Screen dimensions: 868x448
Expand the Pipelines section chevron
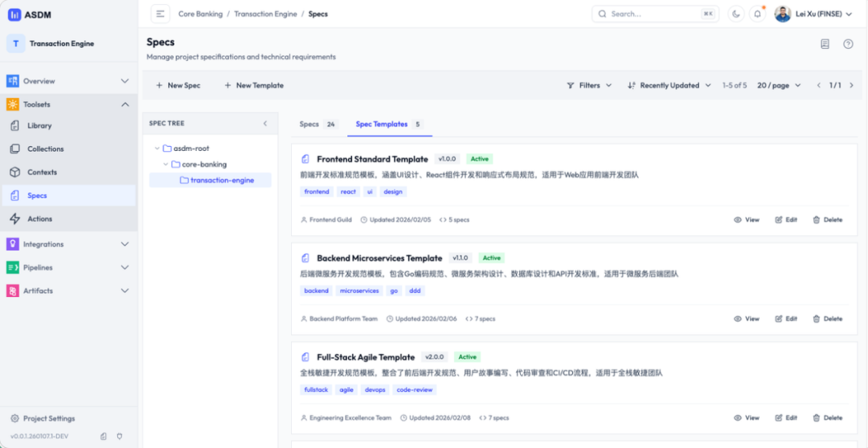(x=125, y=267)
